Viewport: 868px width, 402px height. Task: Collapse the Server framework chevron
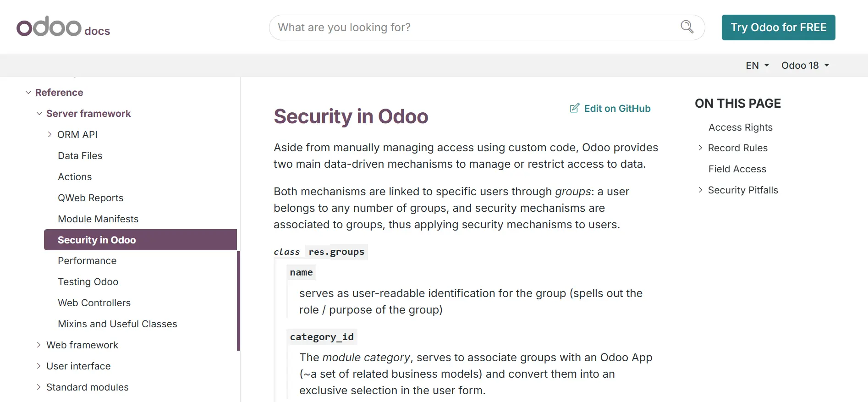(x=39, y=114)
